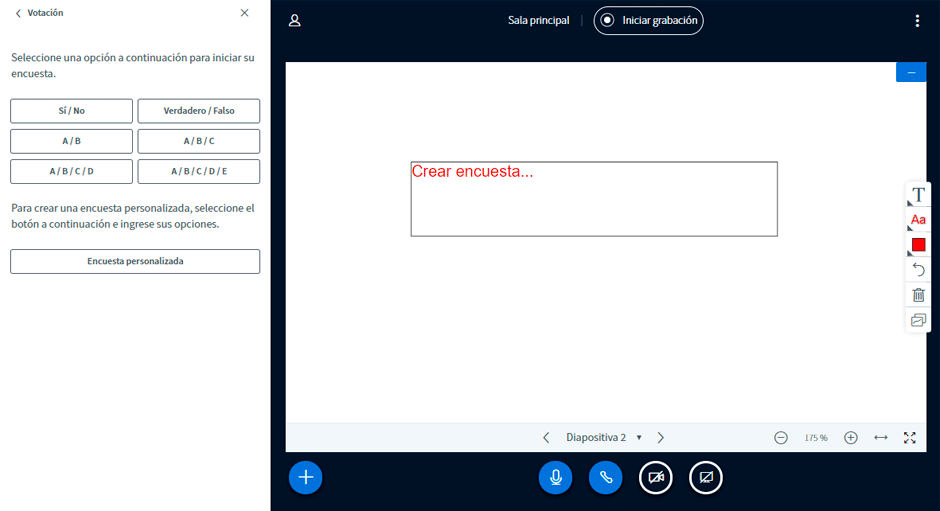The image size is (940, 511).
Task: Start sharing your screen
Action: (706, 478)
